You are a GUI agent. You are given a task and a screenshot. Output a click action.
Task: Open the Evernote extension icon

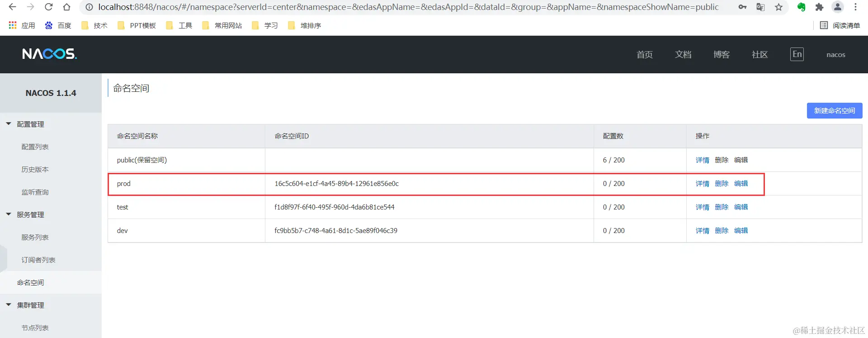coord(802,7)
